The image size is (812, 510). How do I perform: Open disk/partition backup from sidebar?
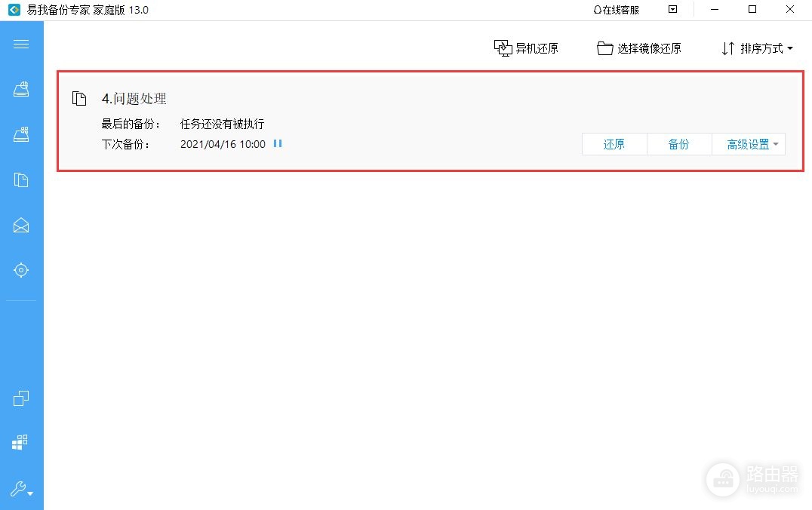pos(20,89)
